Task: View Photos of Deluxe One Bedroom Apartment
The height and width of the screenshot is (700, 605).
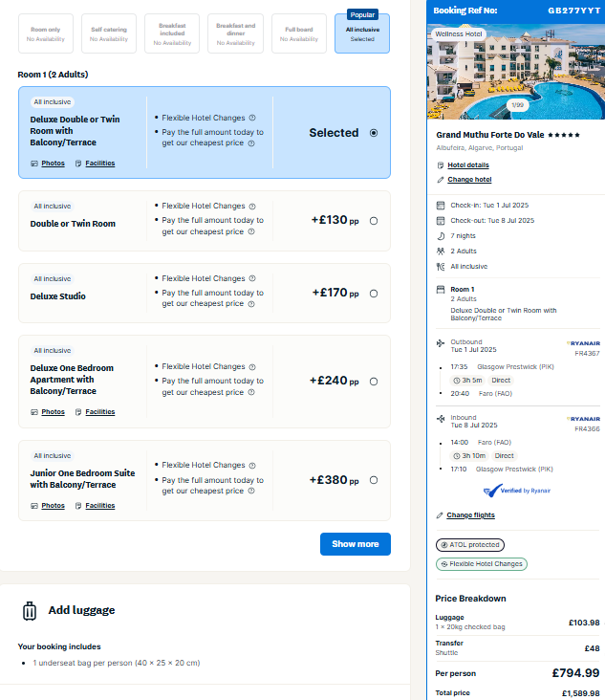Action: (54, 411)
